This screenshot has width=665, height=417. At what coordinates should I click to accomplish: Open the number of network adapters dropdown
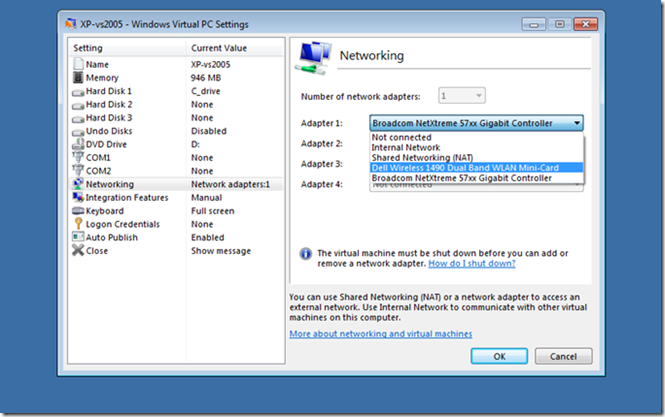462,96
